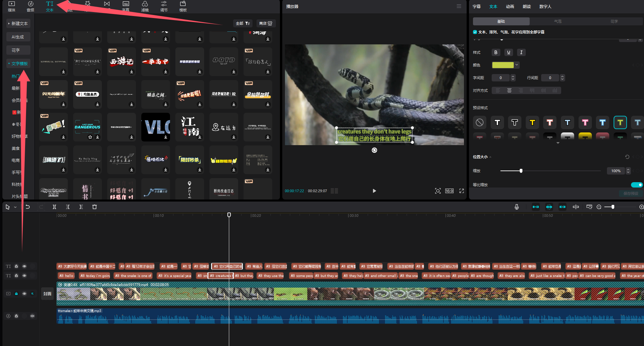Click the rotate handle below the subtitle box

[374, 150]
